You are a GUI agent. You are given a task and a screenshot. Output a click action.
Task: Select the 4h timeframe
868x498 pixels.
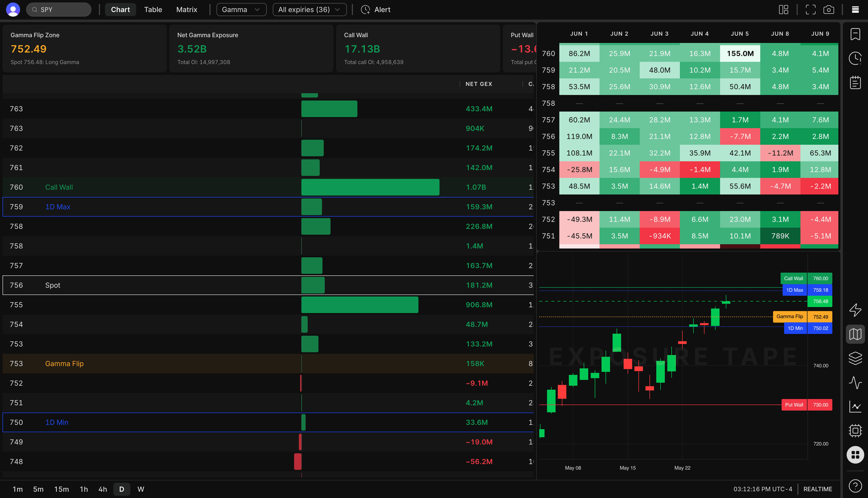[102, 489]
